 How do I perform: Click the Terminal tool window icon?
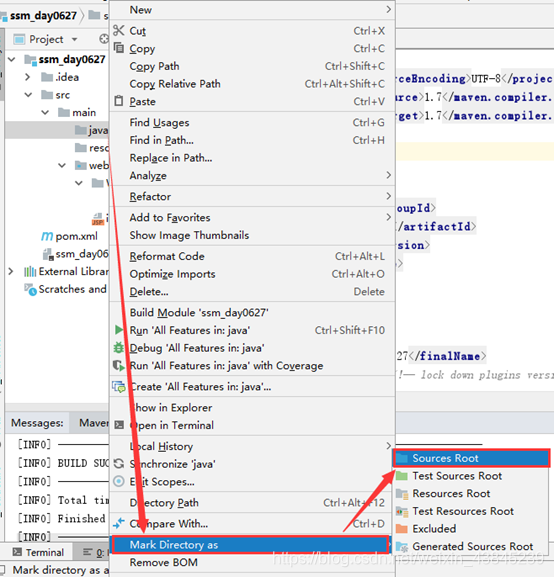17,552
